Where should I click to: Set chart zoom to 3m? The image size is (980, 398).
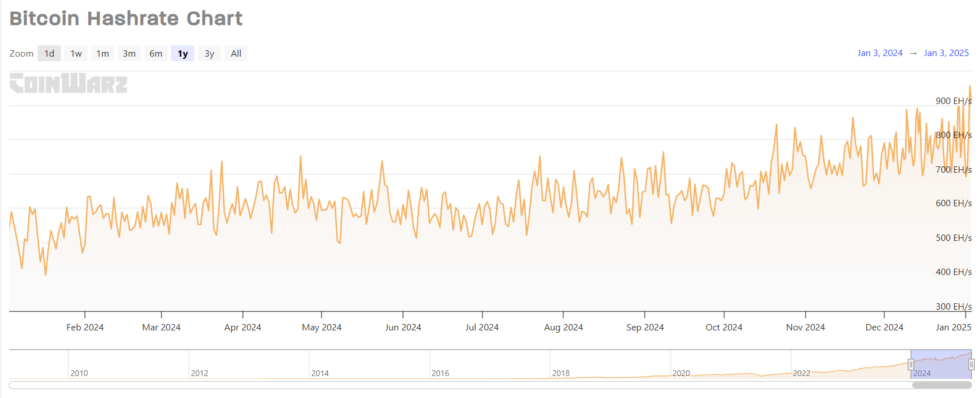(129, 54)
